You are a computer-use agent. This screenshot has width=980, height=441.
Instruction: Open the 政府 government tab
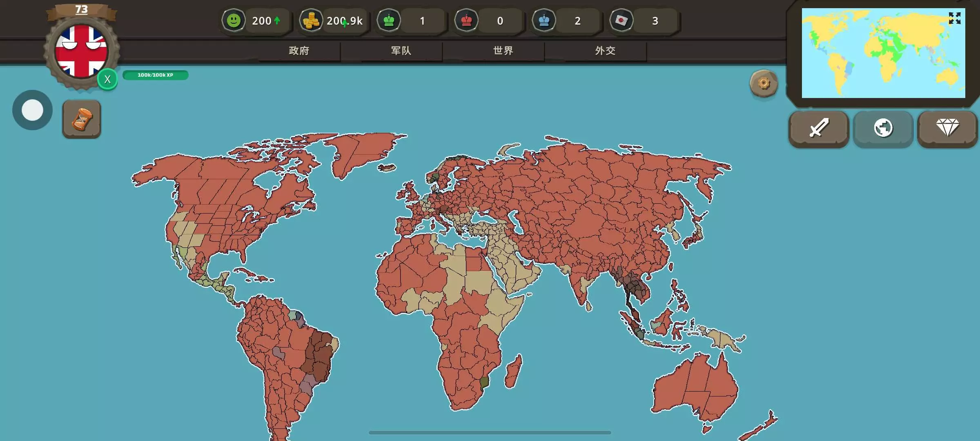click(299, 51)
